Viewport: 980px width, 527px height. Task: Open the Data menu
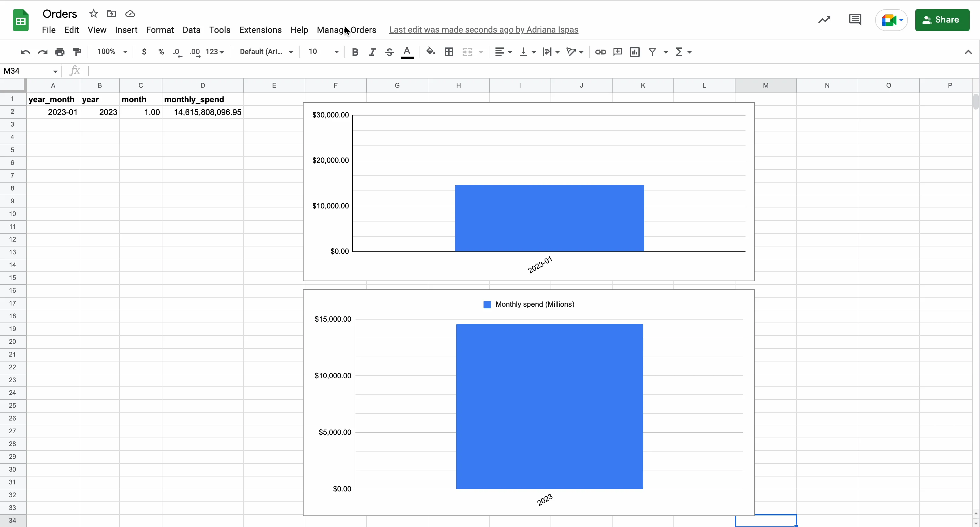point(191,30)
